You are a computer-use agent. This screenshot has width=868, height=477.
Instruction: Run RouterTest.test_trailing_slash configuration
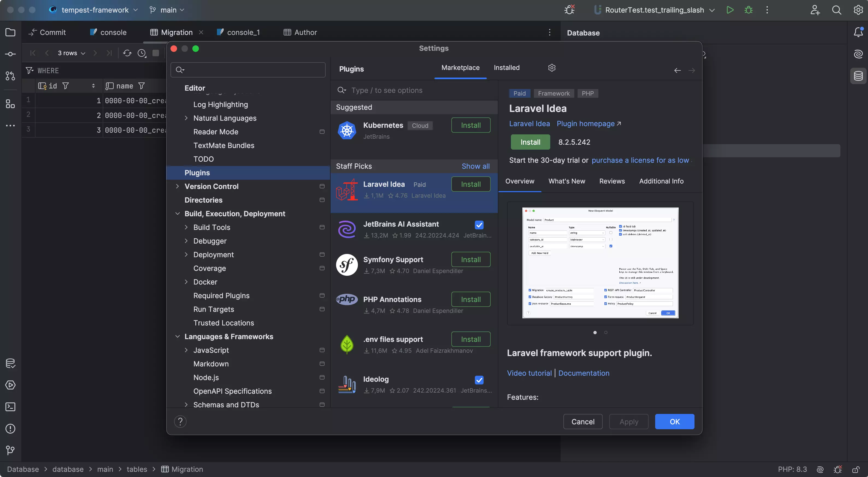[730, 10]
